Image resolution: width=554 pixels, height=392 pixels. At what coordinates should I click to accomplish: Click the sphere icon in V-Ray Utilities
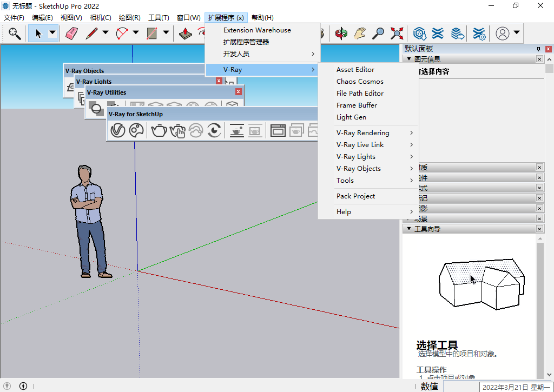[95, 109]
